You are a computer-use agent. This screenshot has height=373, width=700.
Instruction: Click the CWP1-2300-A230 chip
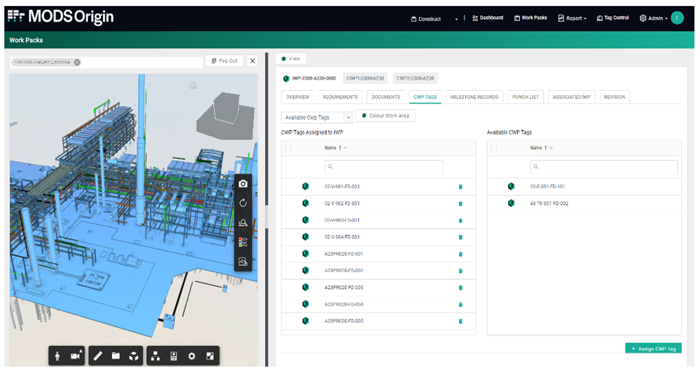point(365,78)
